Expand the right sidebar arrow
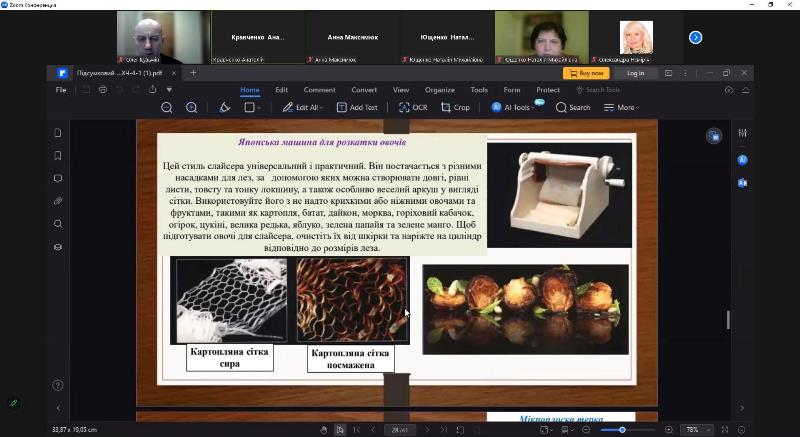The image size is (800, 437). (742, 408)
